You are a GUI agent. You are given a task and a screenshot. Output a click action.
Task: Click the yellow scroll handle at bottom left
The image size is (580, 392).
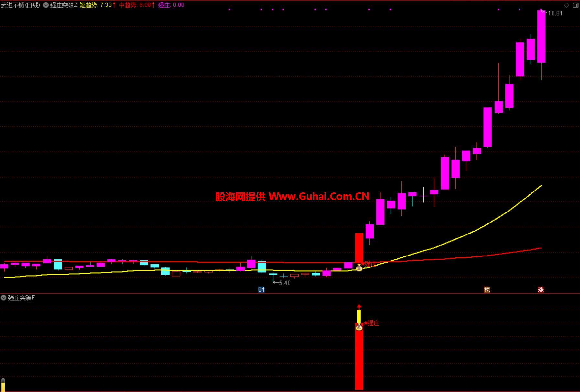coord(3,385)
